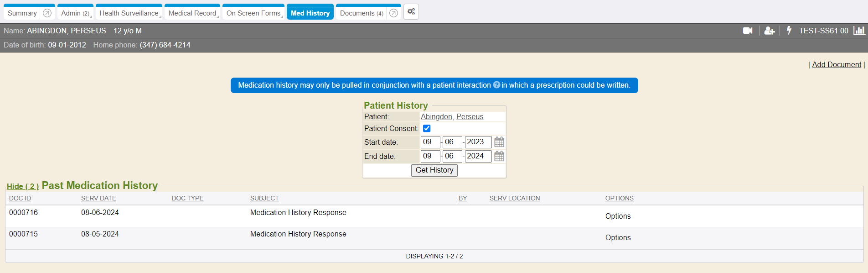Open the gears settings icon beside tabs
The width and height of the screenshot is (868, 273).
pos(411,12)
